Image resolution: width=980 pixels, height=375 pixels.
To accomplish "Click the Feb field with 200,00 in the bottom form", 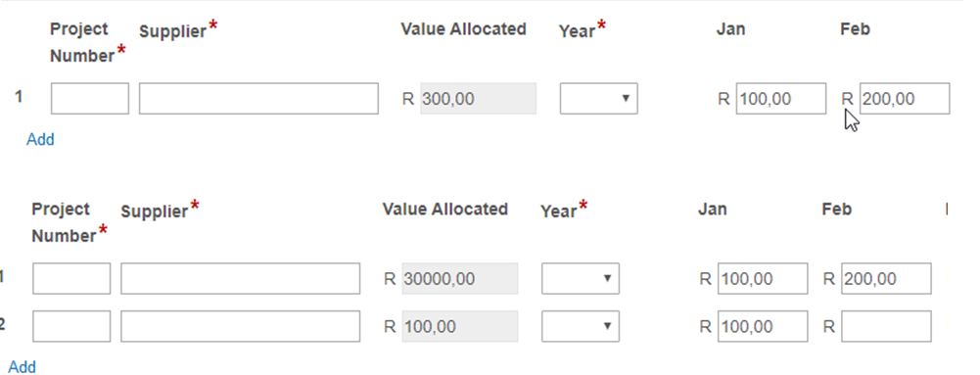I will (x=886, y=279).
